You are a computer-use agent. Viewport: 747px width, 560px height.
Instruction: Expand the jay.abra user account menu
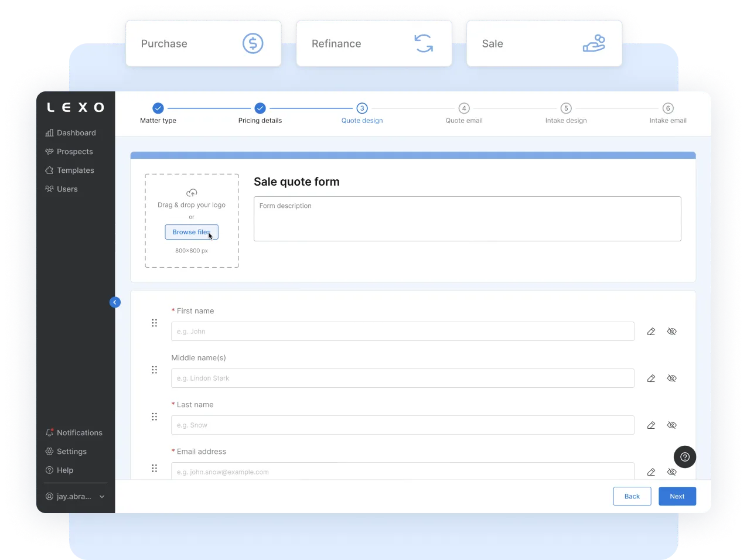click(x=75, y=496)
